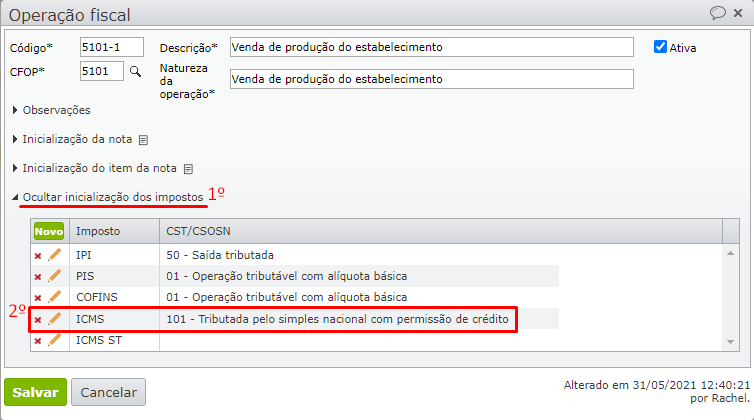Toggle the Ativa checkbox
Viewport: 754px width, 420px height.
(x=660, y=47)
